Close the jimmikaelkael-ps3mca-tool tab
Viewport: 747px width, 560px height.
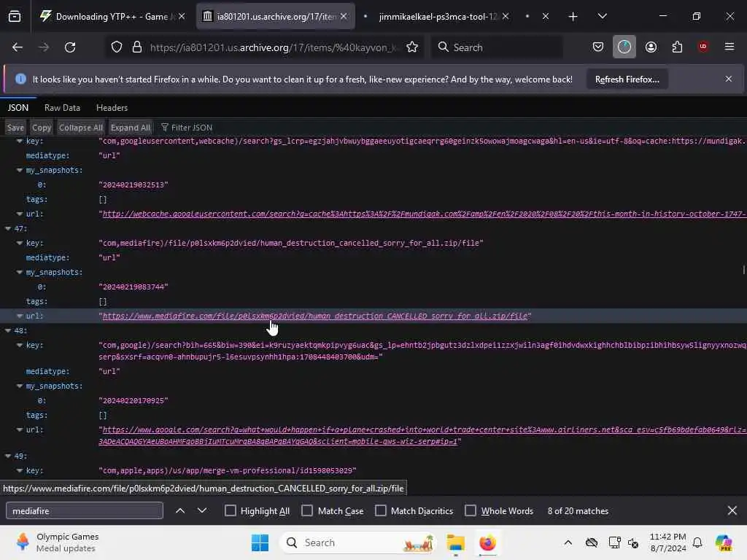tap(506, 17)
